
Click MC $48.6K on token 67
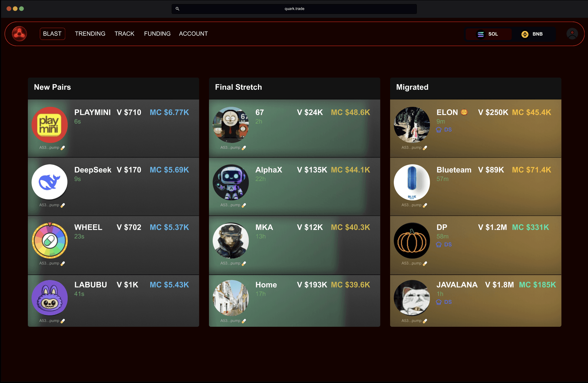351,113
